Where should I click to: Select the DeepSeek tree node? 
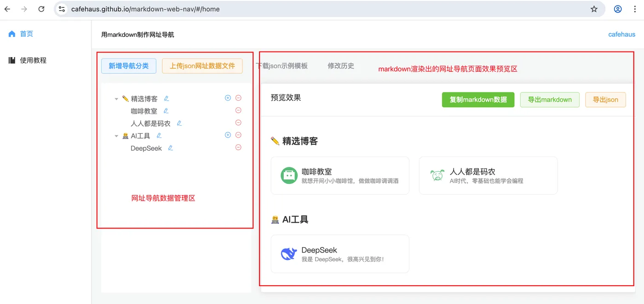point(146,149)
